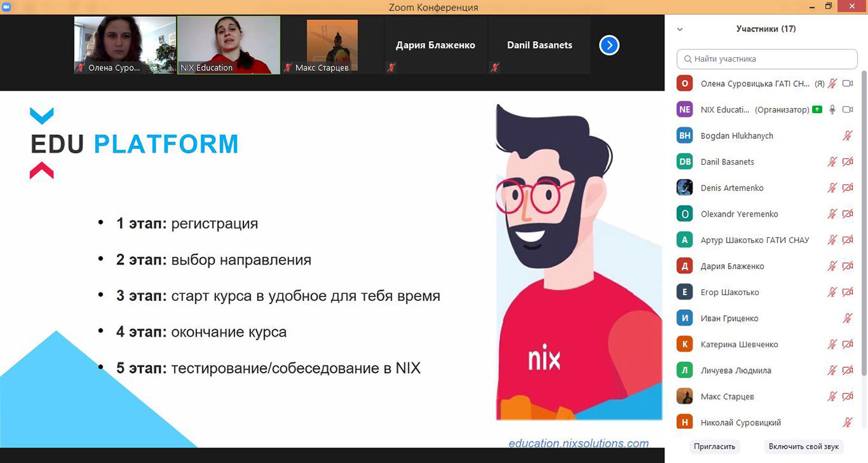Click the muted microphone icon for Olexandr Yeremenko
Screen dimensions: 868x463
(x=832, y=214)
